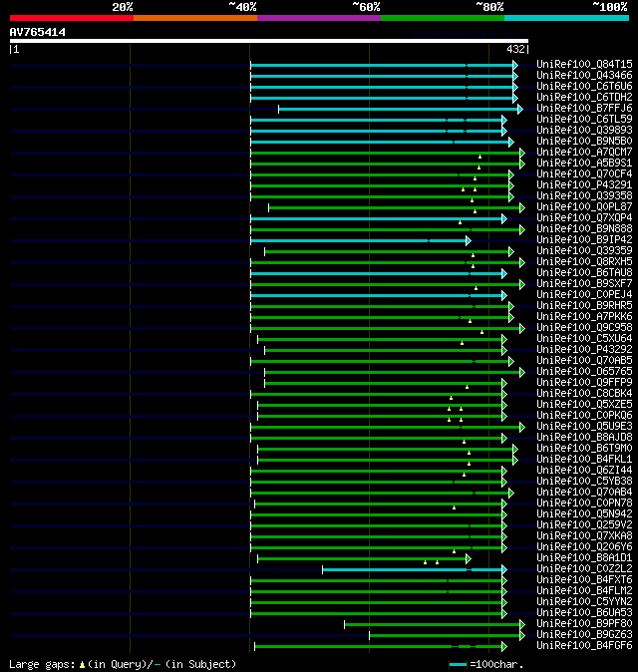Click the UniRef100_C0PKQ6 entry

584,416
